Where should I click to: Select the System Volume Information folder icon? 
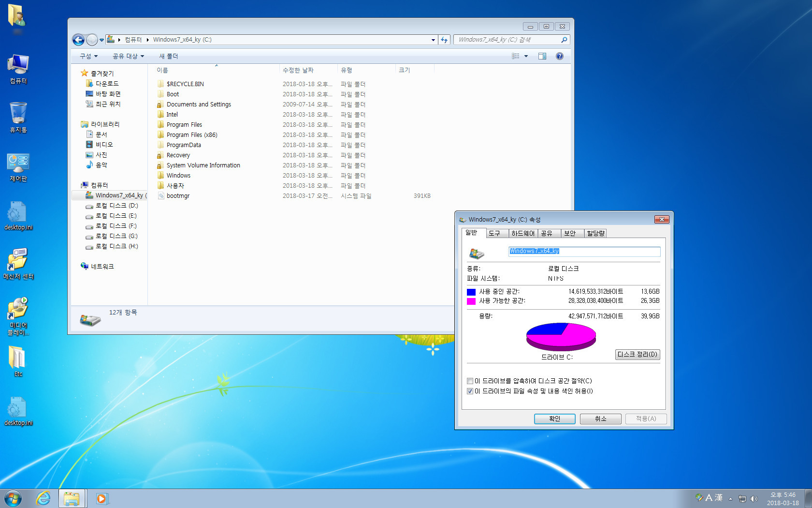coord(160,165)
